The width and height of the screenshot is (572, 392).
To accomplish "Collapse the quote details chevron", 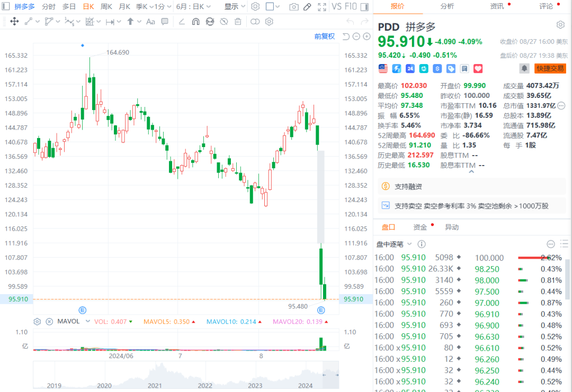I will pyautogui.click(x=471, y=171).
